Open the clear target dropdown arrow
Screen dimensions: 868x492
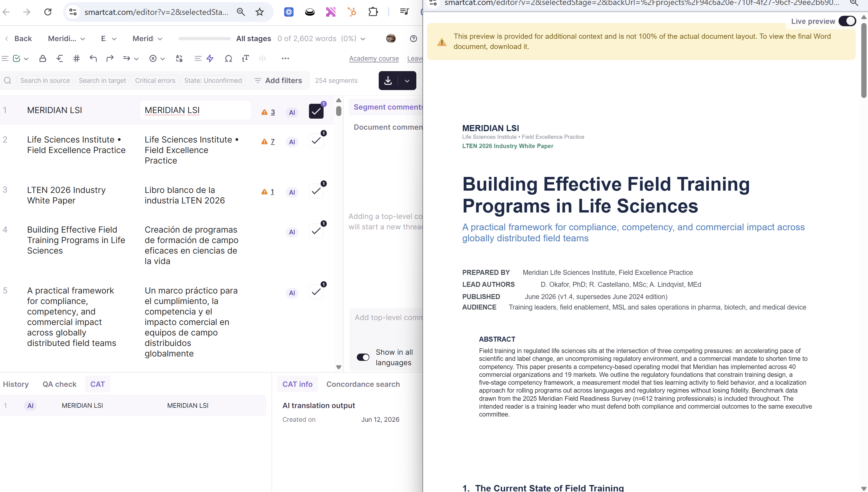point(163,59)
